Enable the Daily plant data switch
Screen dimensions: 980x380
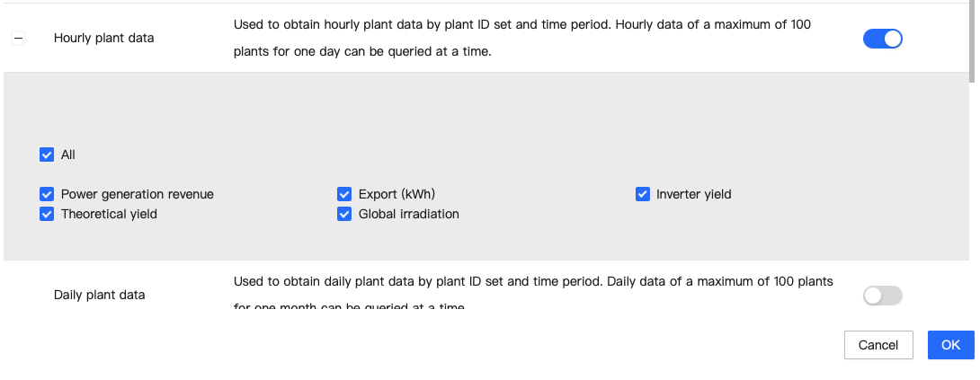(x=882, y=296)
